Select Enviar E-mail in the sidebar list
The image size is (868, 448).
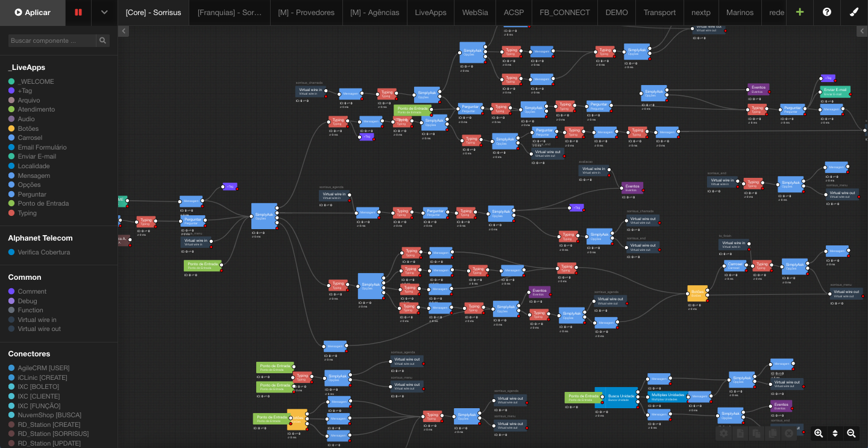32,156
